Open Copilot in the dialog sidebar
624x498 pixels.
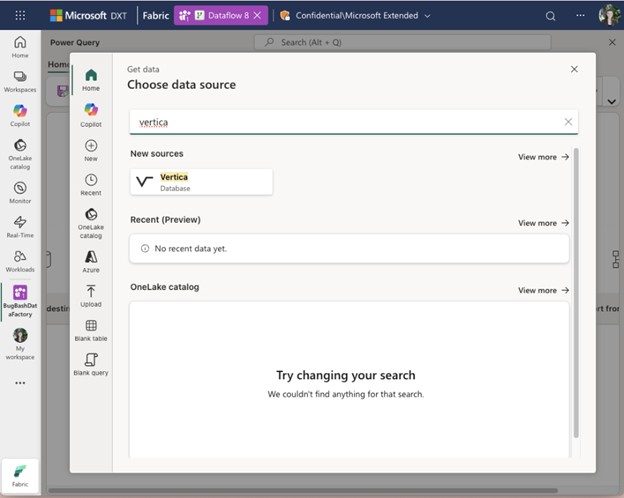click(91, 114)
